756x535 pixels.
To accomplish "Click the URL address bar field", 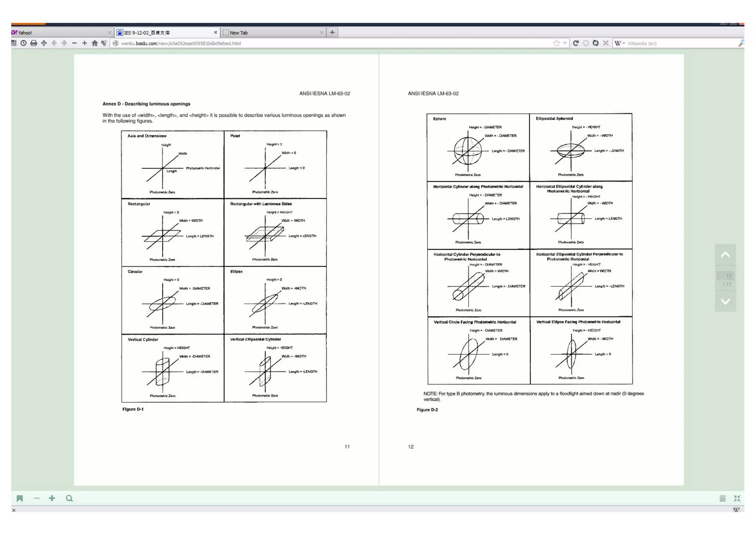I will pos(332,43).
